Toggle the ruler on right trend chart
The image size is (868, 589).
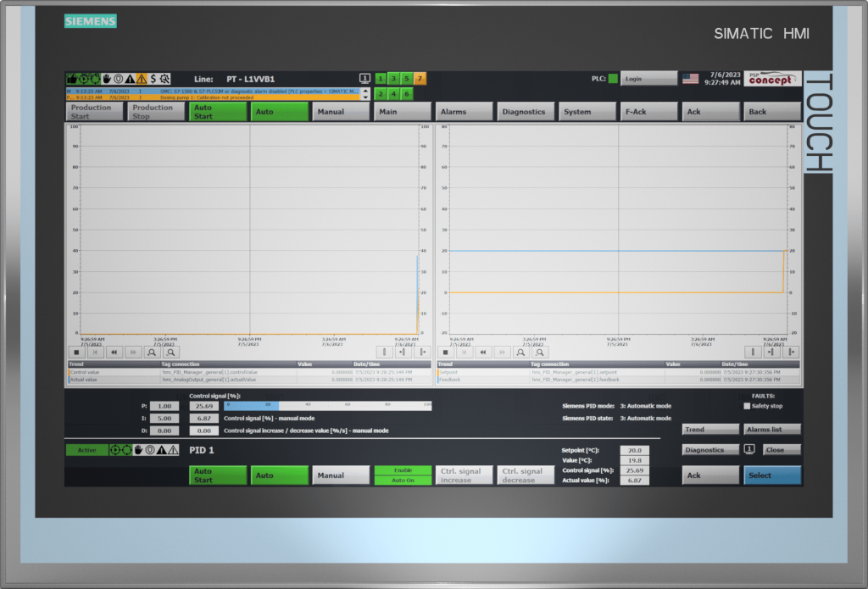pyautogui.click(x=753, y=352)
